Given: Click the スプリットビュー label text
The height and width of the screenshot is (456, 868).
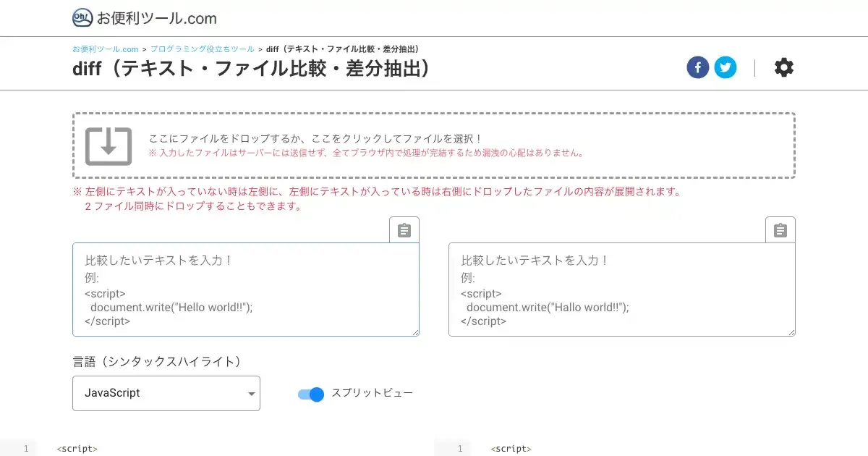Looking at the screenshot, I should (372, 393).
